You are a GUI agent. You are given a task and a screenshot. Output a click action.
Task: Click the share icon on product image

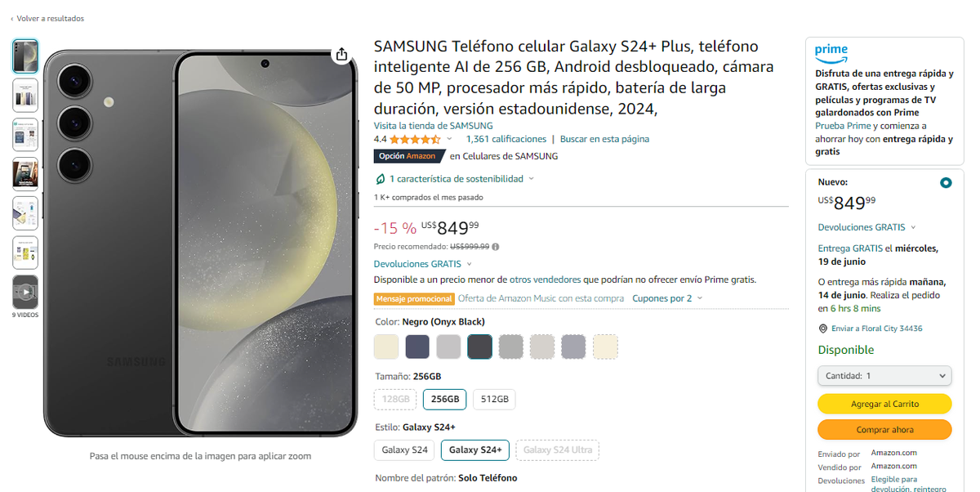[x=341, y=54]
